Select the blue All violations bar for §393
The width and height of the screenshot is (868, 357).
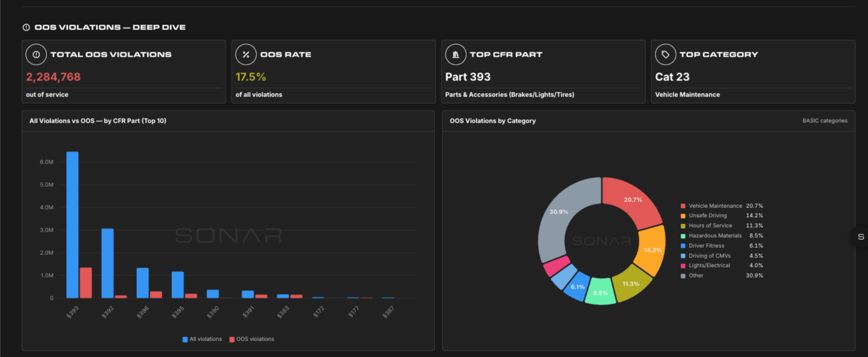[x=72, y=224]
